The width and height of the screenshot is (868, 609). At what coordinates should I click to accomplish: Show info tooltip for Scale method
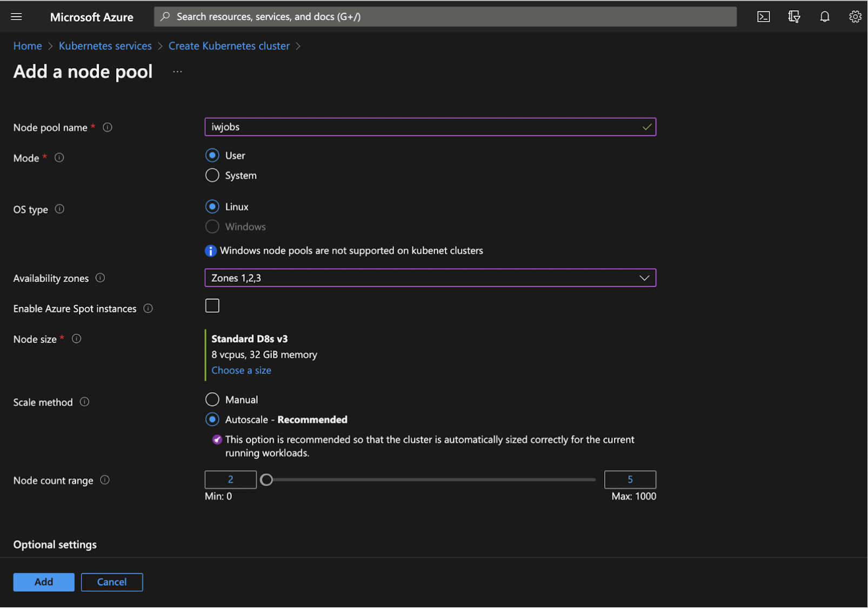(x=84, y=402)
